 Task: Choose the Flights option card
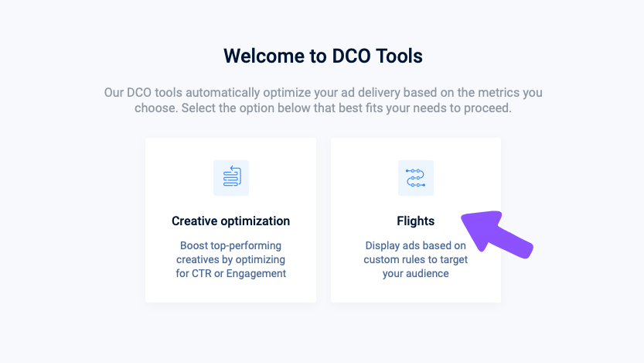pos(416,221)
